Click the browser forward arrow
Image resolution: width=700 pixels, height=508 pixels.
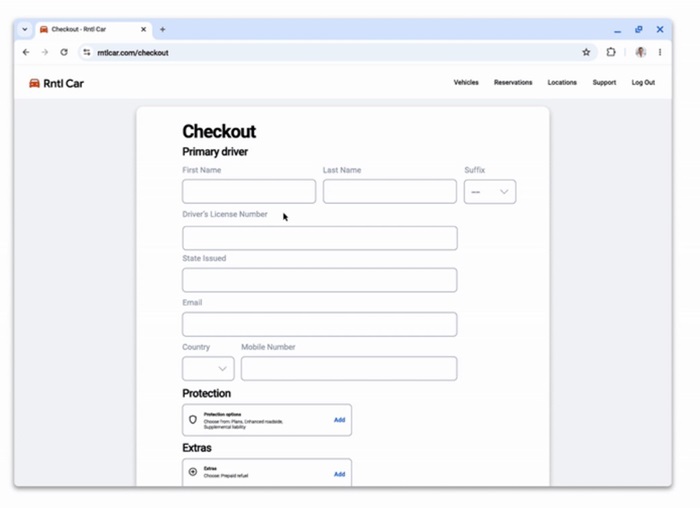(45, 52)
